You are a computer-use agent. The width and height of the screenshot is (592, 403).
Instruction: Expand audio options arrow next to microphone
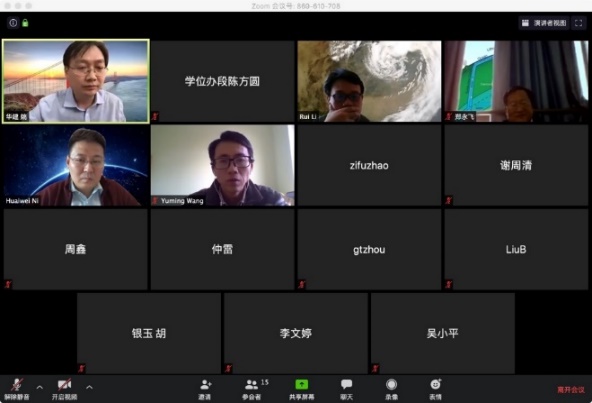click(40, 387)
